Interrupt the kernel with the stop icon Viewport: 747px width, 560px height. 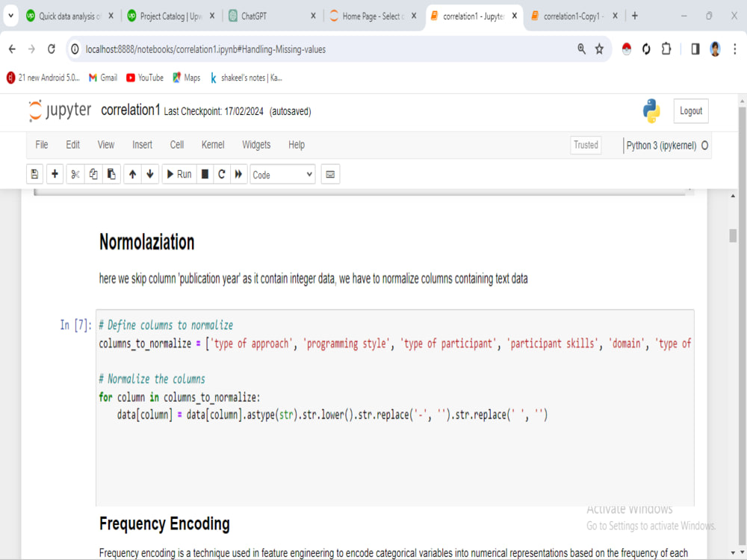[204, 174]
